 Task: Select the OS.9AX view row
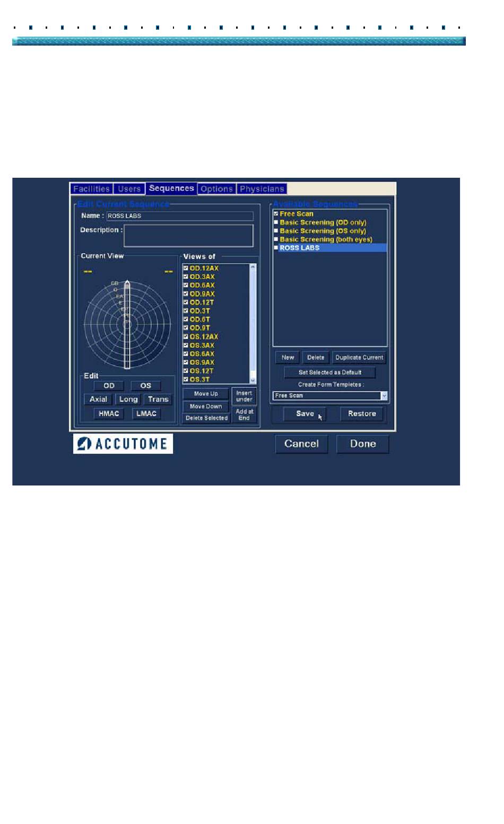202,362
